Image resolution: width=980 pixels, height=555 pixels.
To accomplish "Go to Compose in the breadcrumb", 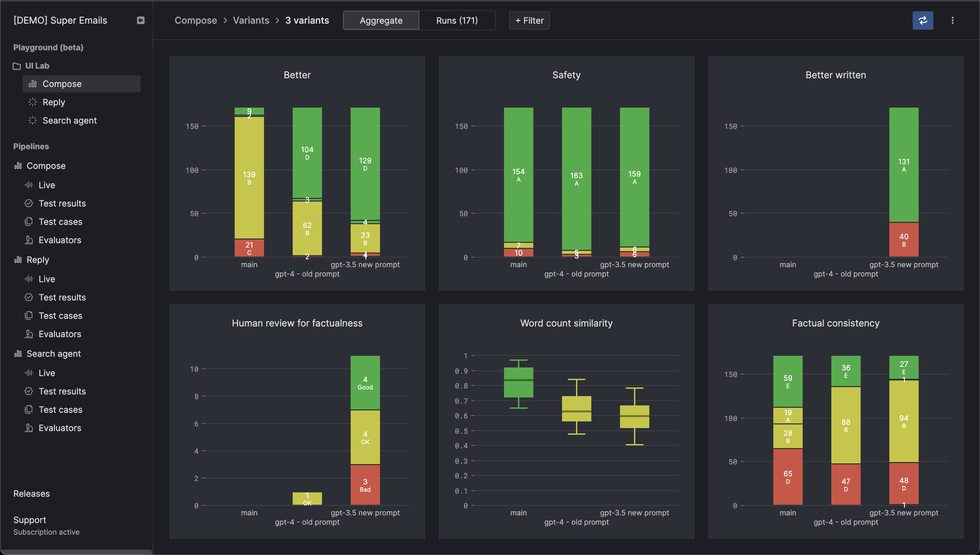I will (196, 20).
